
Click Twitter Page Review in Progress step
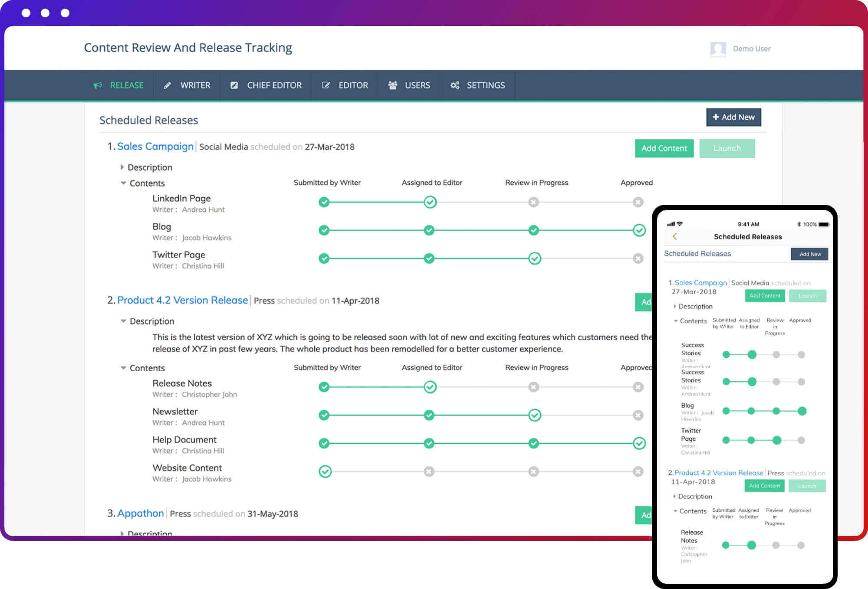534,259
